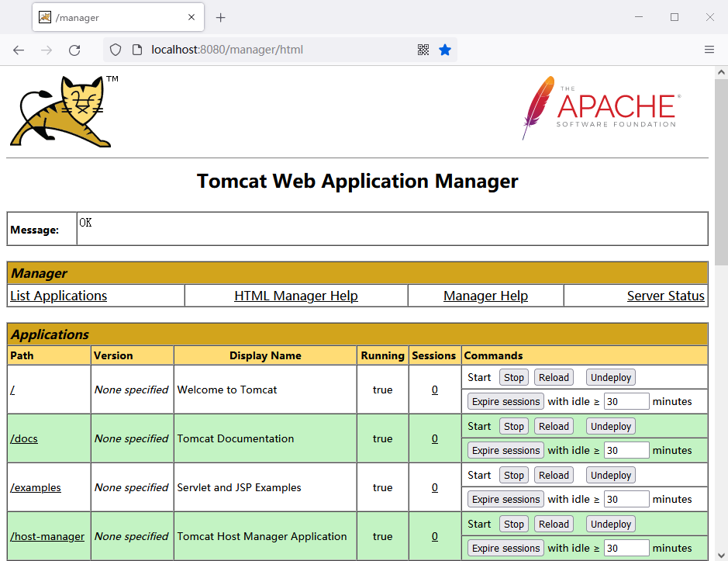This screenshot has height=561, width=728.
Task: Undeploy the /docs application
Action: 610,426
